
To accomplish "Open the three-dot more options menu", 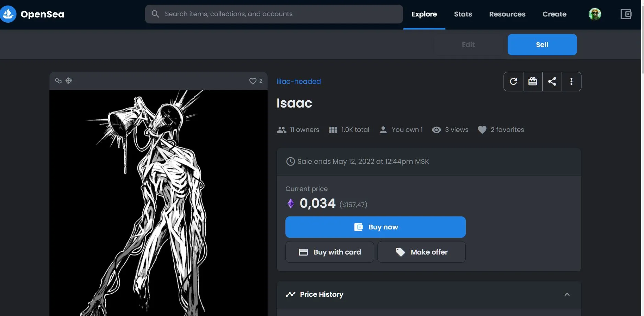I will (x=572, y=81).
